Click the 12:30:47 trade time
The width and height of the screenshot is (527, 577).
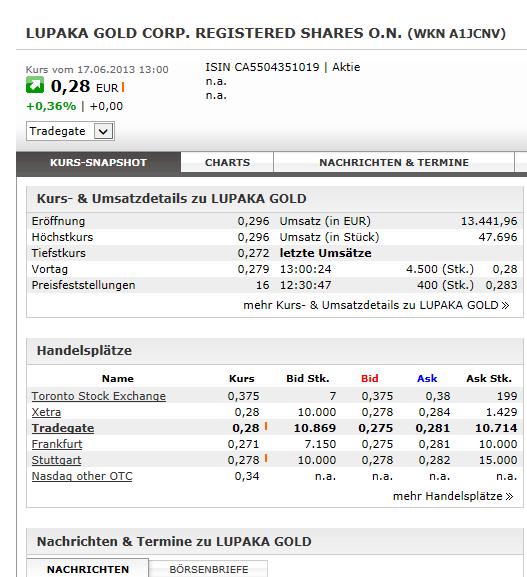[305, 285]
